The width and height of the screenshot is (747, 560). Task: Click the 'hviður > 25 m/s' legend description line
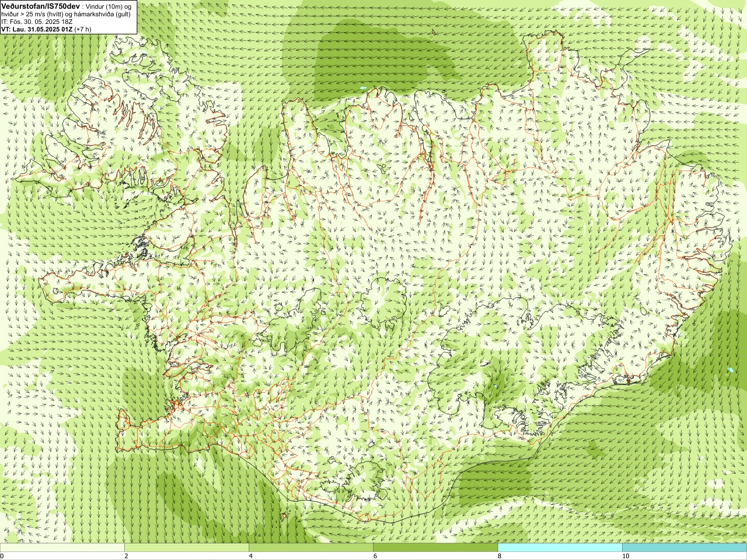point(66,14)
